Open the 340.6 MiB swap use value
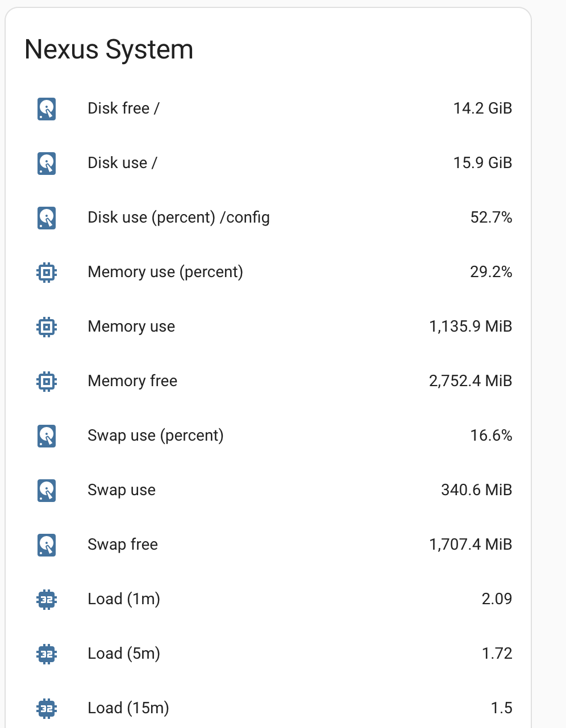 coord(476,490)
